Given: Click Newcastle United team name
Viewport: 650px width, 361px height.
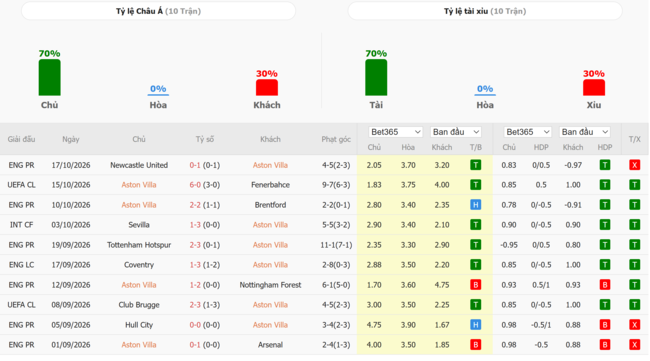Looking at the screenshot, I should point(139,165).
